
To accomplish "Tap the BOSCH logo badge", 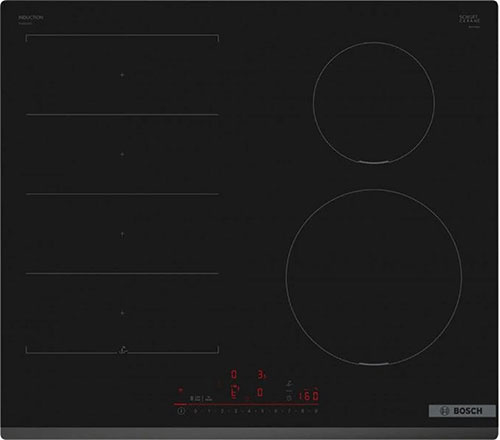I will coord(462,411).
